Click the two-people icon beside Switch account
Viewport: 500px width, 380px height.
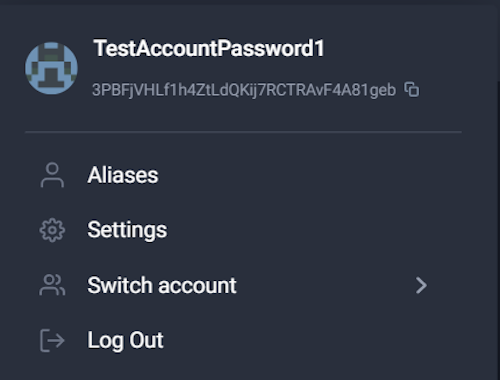52,285
